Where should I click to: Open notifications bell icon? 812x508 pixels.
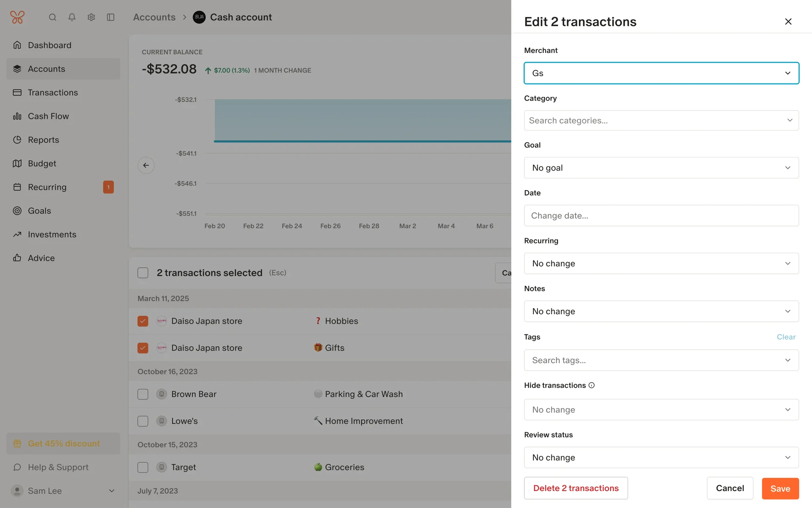72,17
